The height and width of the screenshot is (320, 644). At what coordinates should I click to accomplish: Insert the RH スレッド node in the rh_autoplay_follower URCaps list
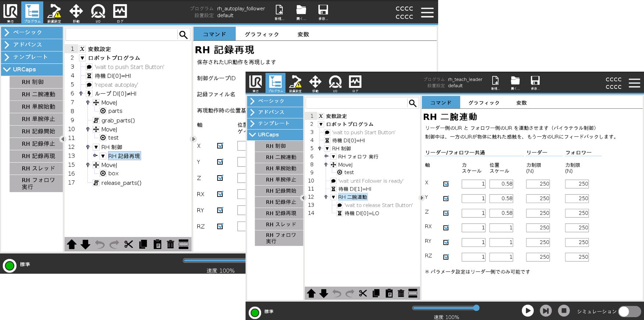[36, 168]
